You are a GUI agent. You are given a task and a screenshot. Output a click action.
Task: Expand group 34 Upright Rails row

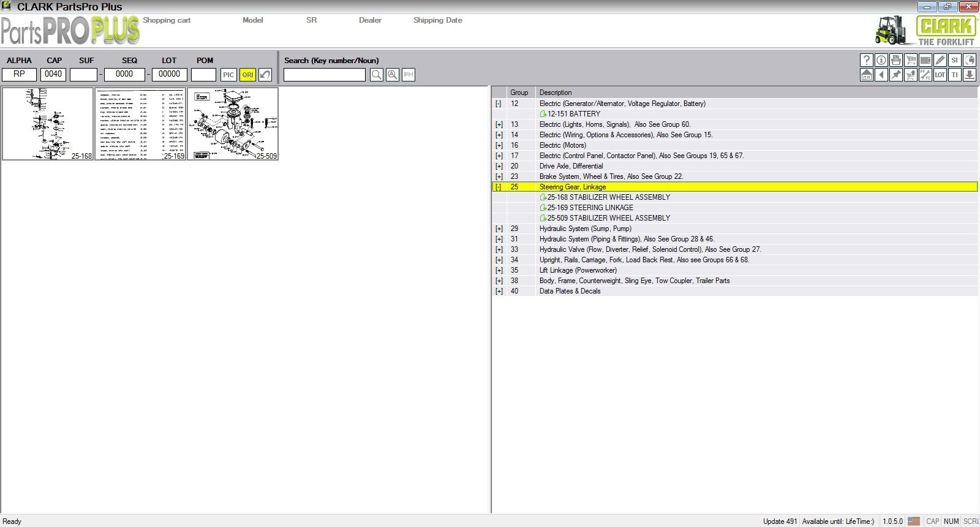click(x=499, y=260)
